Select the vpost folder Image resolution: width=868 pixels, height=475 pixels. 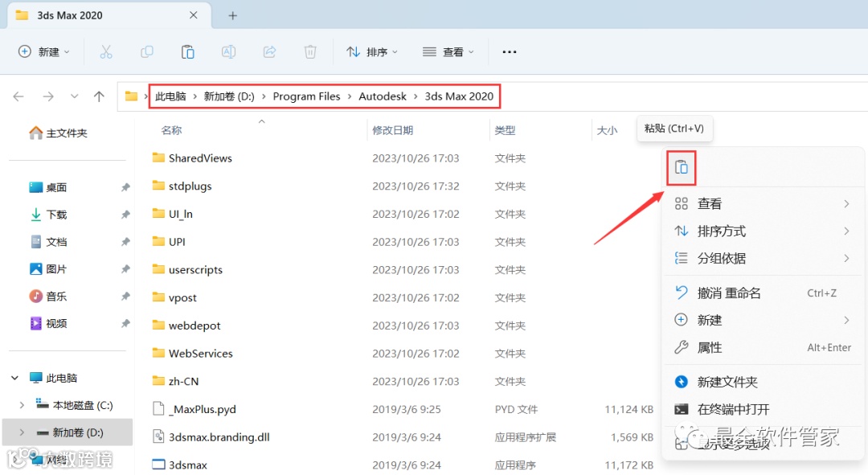tap(174, 298)
